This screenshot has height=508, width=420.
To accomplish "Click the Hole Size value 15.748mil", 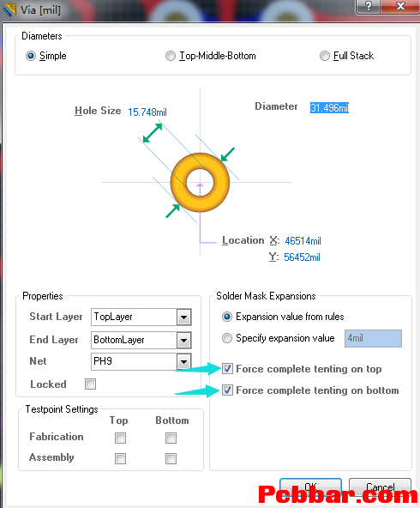I will pos(147,112).
